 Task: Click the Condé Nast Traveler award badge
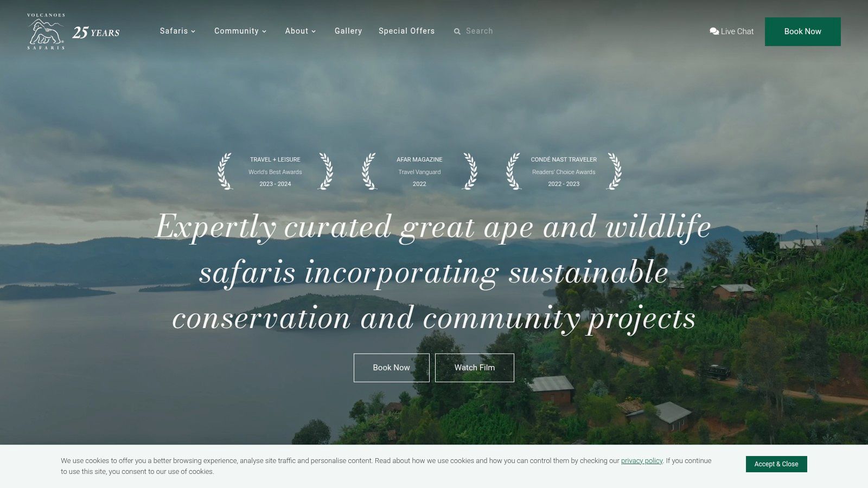coord(563,171)
